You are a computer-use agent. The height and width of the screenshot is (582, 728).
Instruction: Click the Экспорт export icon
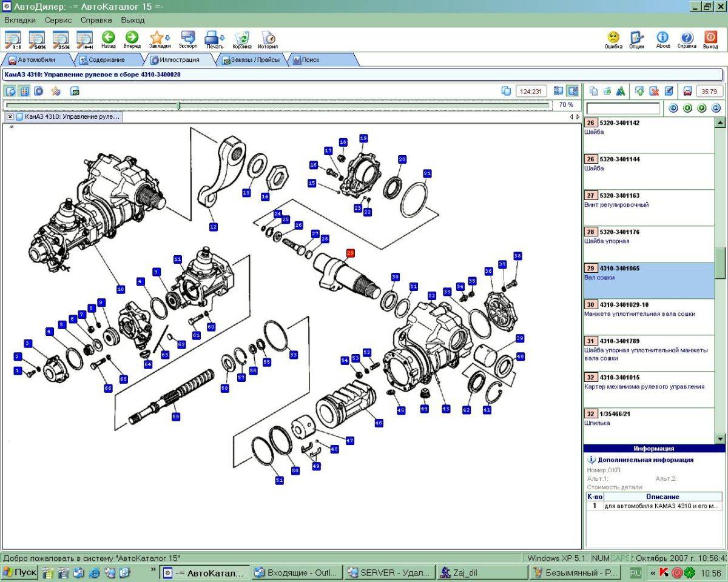click(x=188, y=40)
